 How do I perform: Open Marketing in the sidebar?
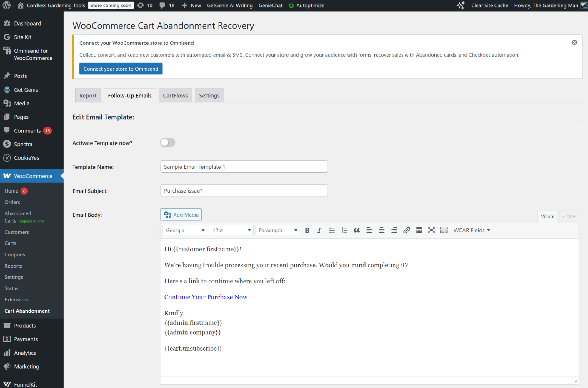coord(26,367)
